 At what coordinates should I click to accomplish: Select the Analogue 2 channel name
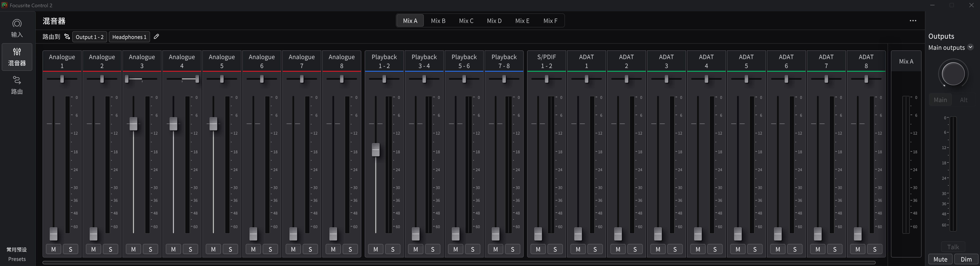click(x=102, y=61)
